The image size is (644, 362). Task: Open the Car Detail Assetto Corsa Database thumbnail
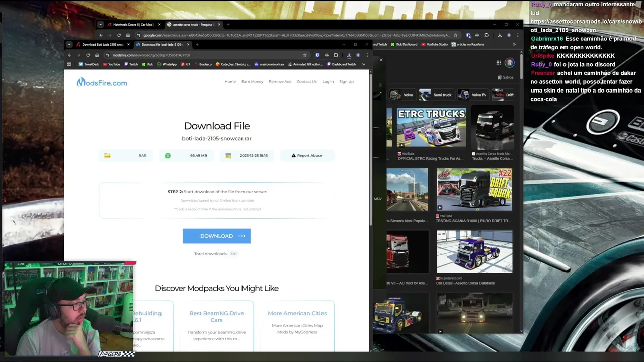click(474, 252)
